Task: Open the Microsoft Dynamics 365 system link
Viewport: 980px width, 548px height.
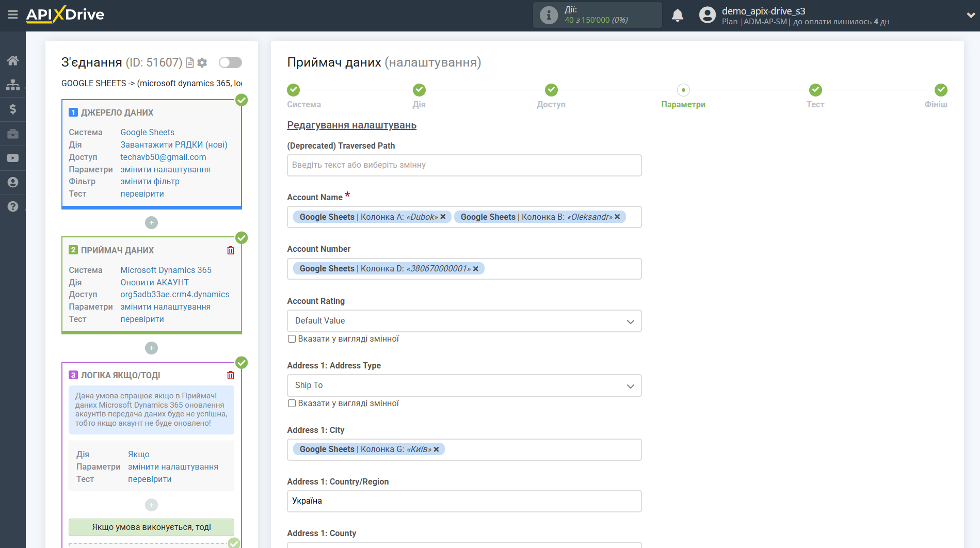Action: (x=166, y=270)
